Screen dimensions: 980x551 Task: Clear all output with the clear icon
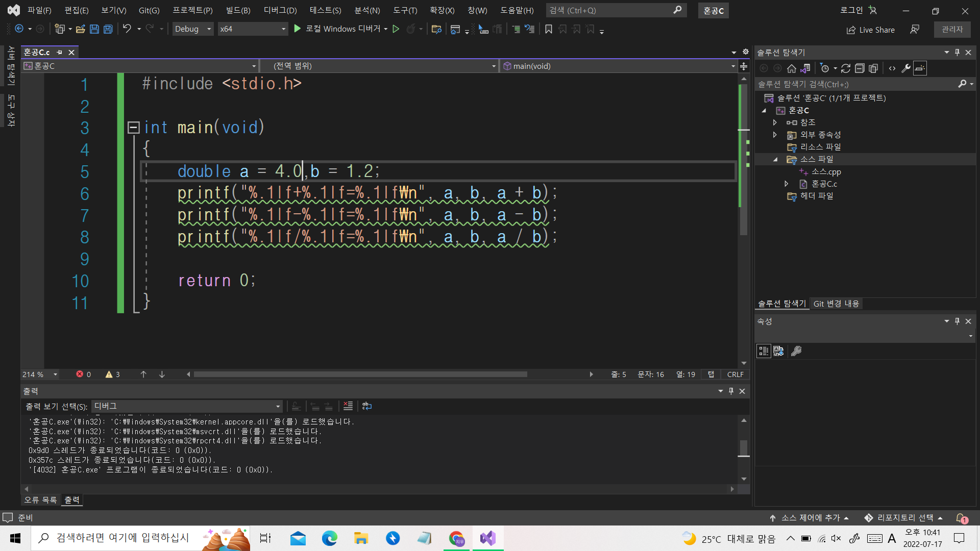(348, 406)
